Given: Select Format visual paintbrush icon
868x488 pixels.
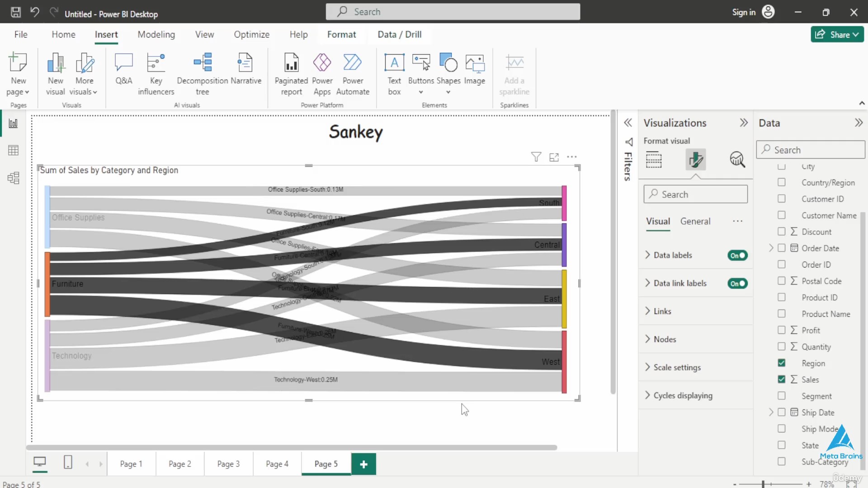Looking at the screenshot, I should pos(695,160).
